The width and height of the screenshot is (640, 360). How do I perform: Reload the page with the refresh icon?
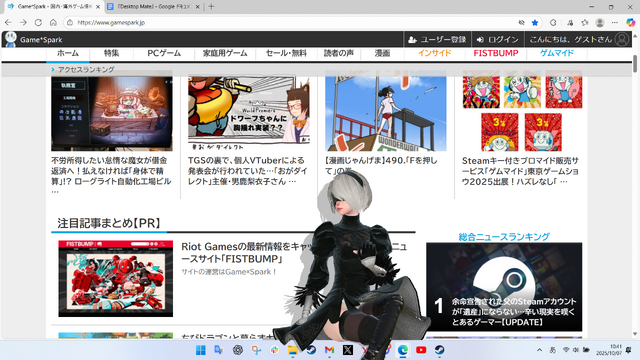click(38, 22)
